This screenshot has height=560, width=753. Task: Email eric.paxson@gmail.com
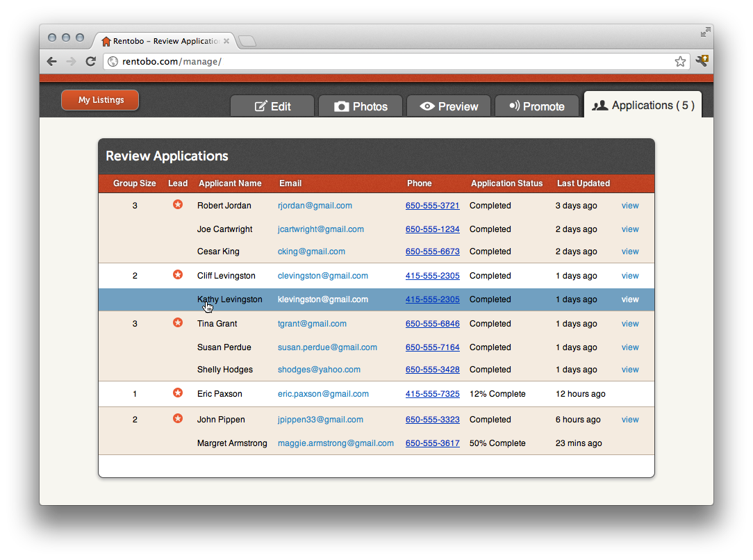click(323, 394)
